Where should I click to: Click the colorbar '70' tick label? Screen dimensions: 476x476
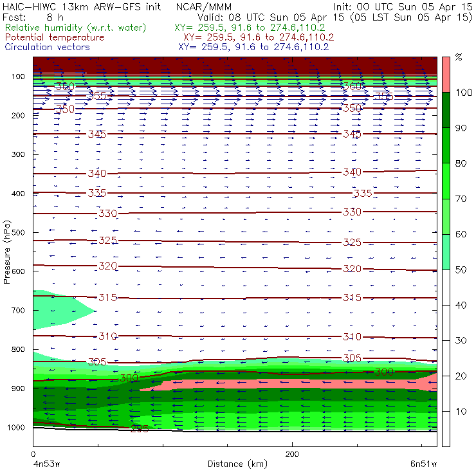461,199
